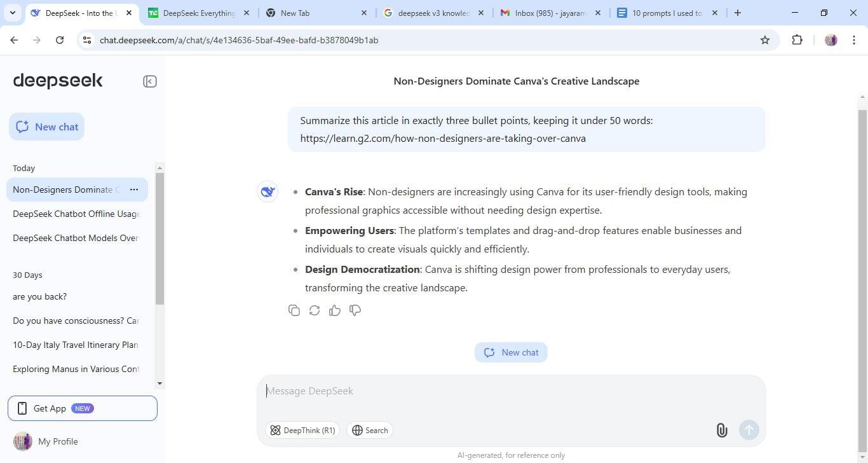
Task: Click the DeepSeek whale avatar beside the response
Action: coord(268,191)
